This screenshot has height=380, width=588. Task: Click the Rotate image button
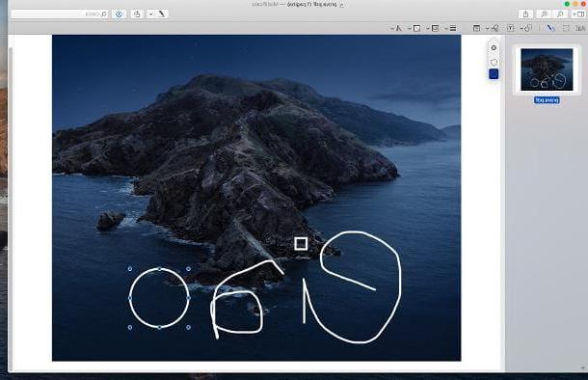pos(137,14)
